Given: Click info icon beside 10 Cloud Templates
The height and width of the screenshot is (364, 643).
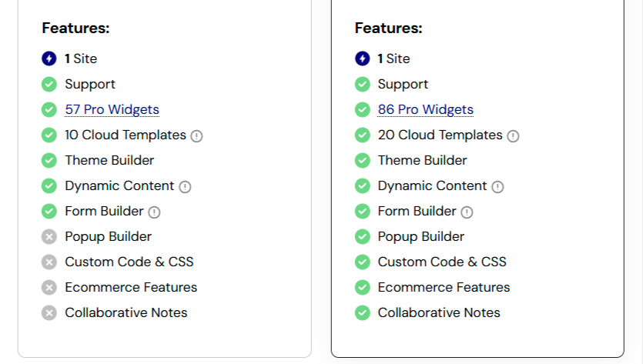Looking at the screenshot, I should pos(196,136).
